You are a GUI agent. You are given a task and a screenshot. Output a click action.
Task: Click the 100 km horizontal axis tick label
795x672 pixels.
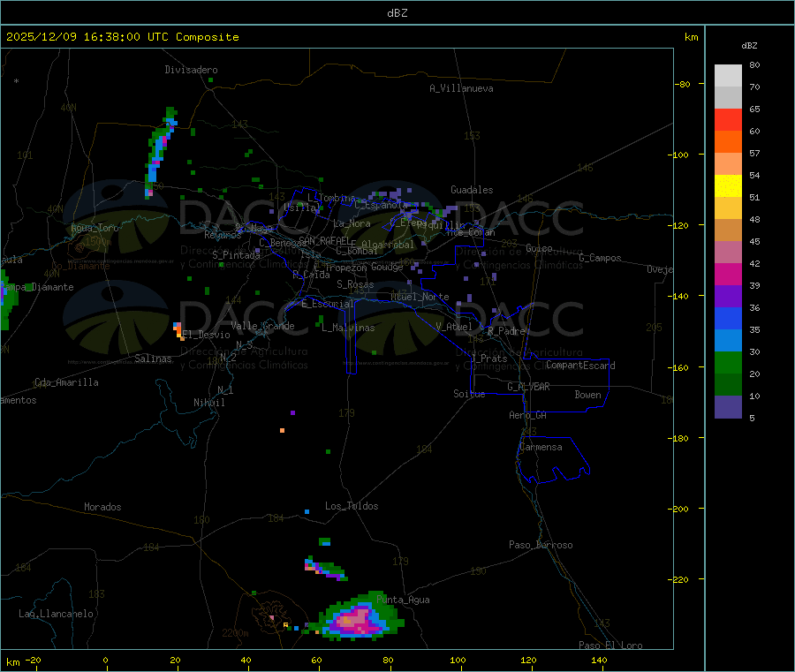[x=458, y=660]
